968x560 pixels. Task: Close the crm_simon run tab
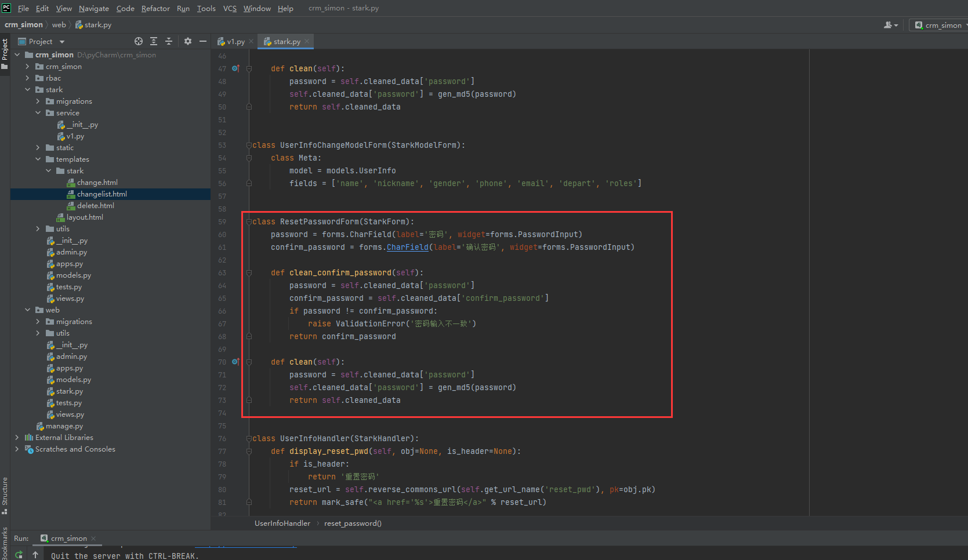tap(93, 539)
